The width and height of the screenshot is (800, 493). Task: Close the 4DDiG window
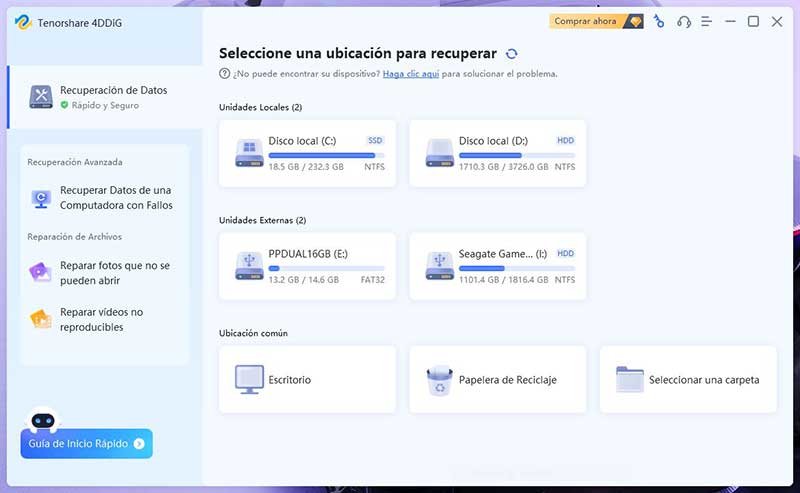pyautogui.click(x=777, y=21)
